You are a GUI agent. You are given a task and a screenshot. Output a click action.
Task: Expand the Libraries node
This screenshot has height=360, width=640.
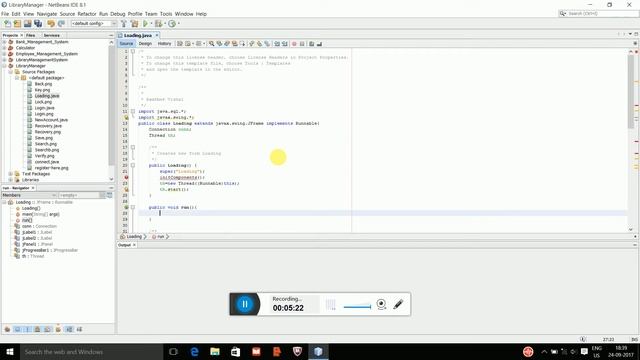[11, 180]
